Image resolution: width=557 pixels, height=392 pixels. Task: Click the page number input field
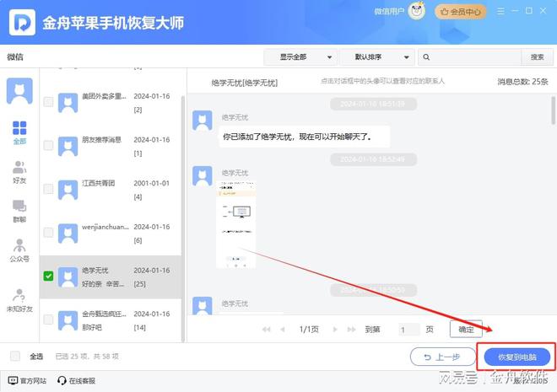point(408,330)
